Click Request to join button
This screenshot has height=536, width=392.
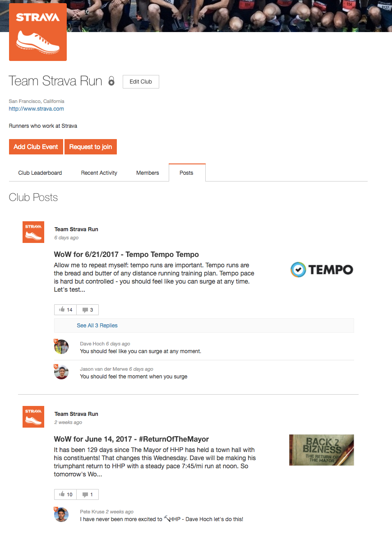91,147
